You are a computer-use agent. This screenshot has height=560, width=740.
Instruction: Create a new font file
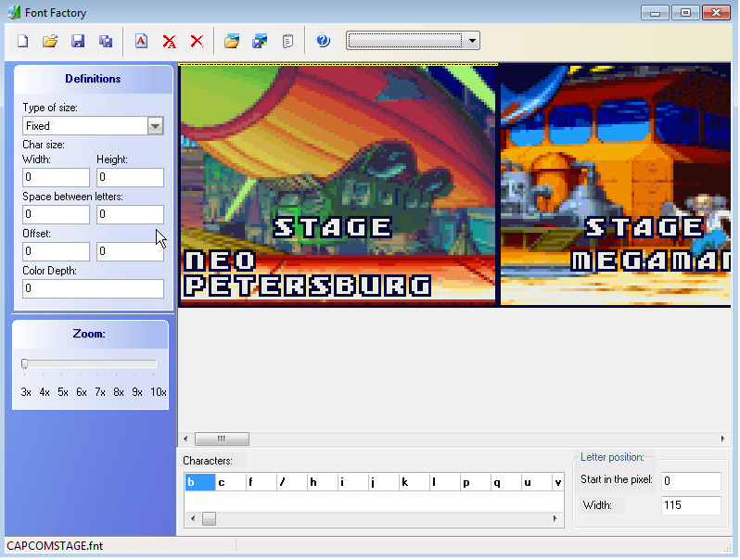22,41
